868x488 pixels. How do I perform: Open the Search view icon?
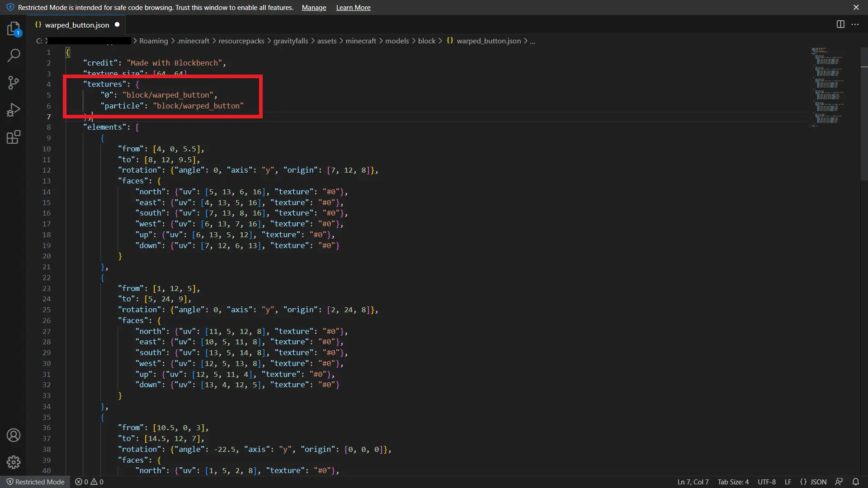[14, 56]
